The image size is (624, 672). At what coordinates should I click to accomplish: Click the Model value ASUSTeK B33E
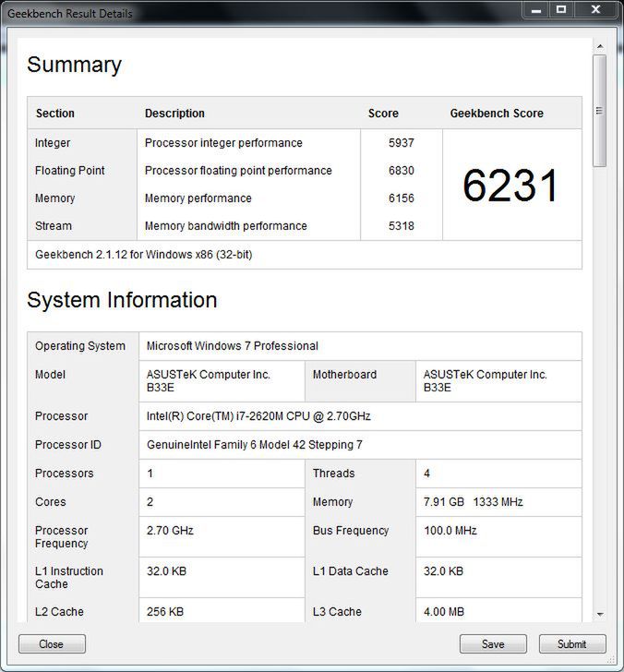(x=209, y=381)
